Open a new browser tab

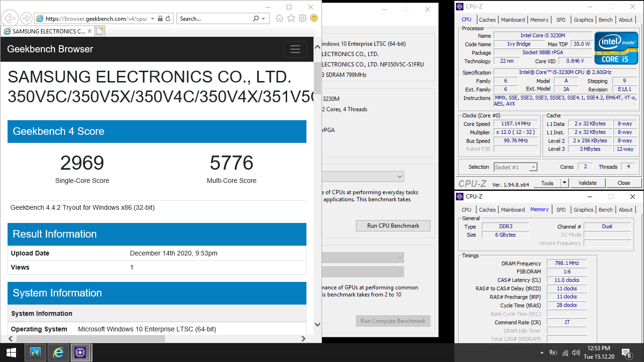(99, 31)
